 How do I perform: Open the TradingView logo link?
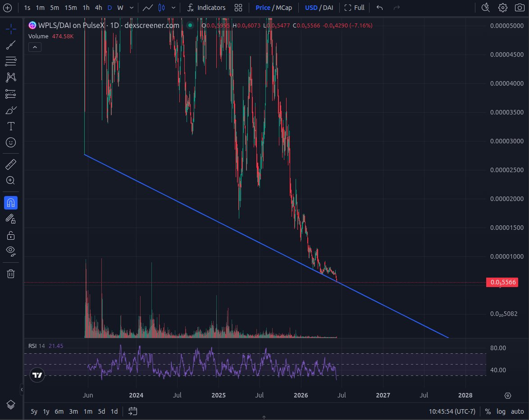click(37, 375)
